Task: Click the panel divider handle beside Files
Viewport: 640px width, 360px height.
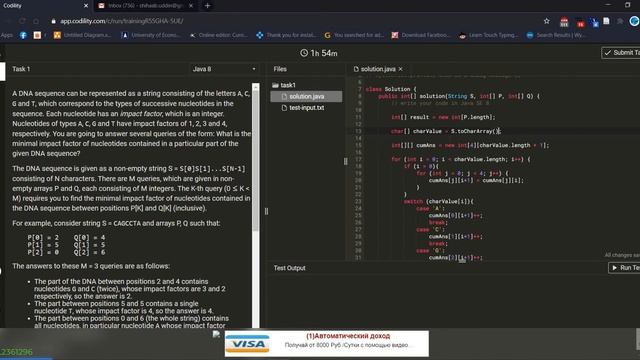Action: click(267, 211)
